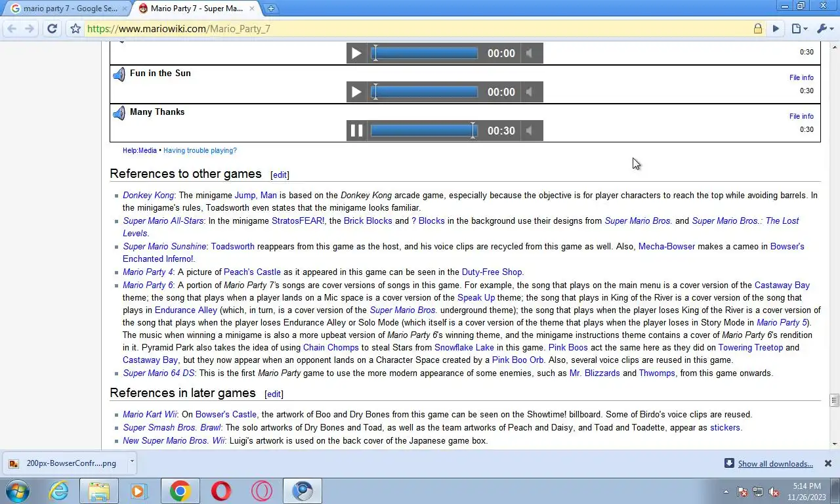Open the wrench settings menu

click(824, 28)
